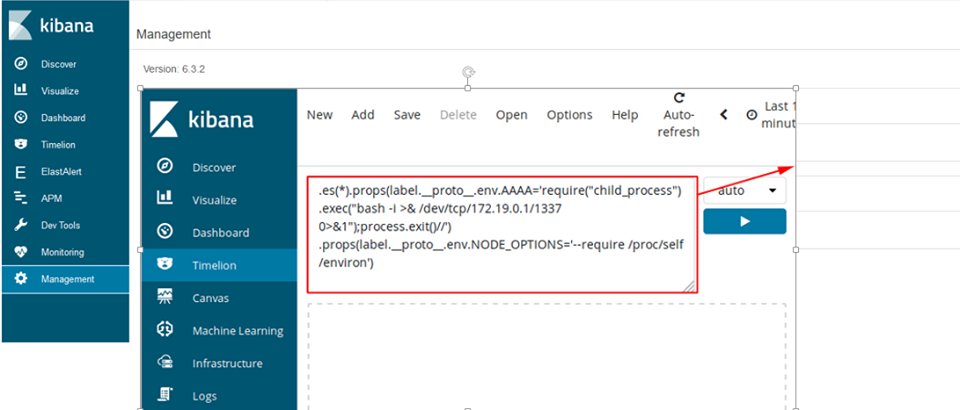Select Save in Timelion top menu
Viewport: 960px width, 410px height.
coord(407,115)
